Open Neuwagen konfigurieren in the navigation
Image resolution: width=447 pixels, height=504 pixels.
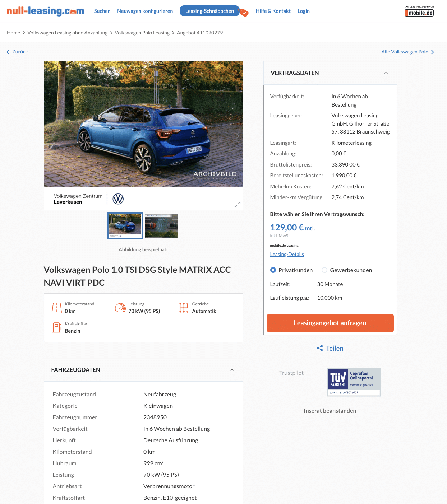coord(145,11)
